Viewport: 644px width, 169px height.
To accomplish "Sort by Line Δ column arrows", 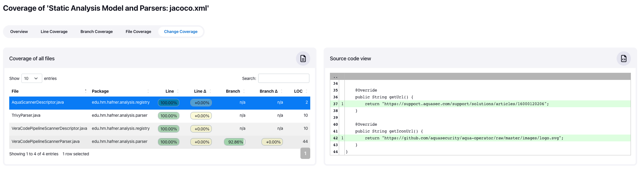I will tap(210, 91).
